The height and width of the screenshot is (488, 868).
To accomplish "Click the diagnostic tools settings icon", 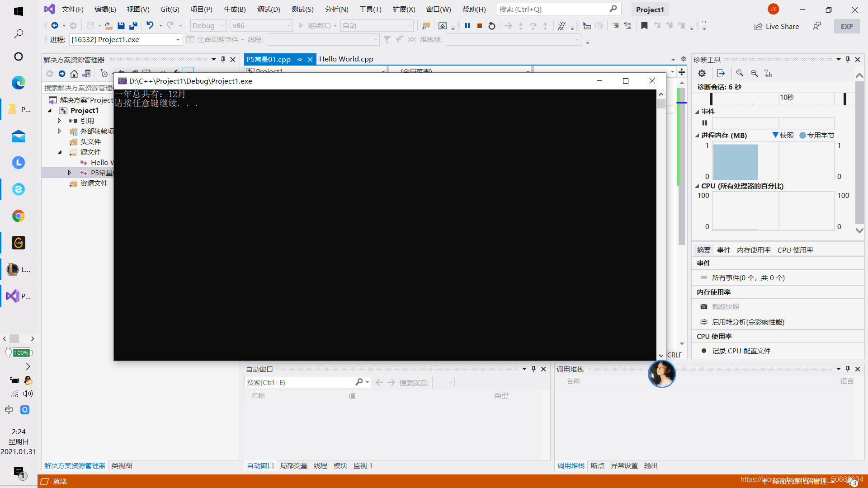I will click(702, 73).
